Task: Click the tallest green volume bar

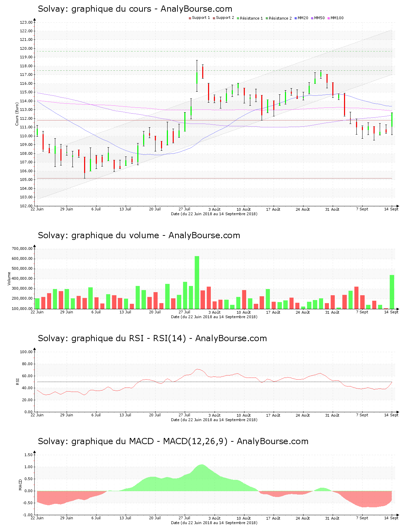Action: pos(197,281)
